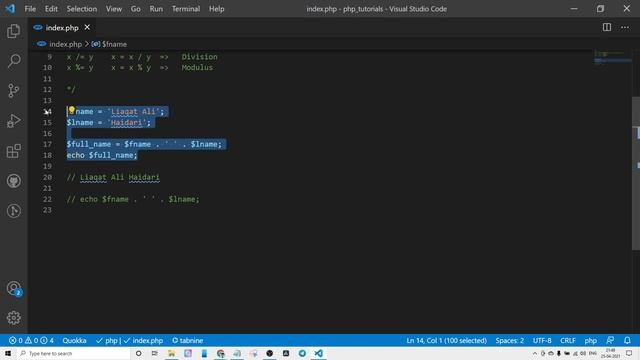Click the line 'echo $full_name;'

pyautogui.click(x=102, y=155)
